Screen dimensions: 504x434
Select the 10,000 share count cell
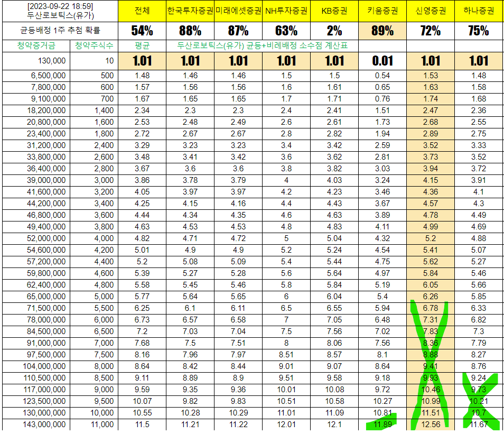94,413
